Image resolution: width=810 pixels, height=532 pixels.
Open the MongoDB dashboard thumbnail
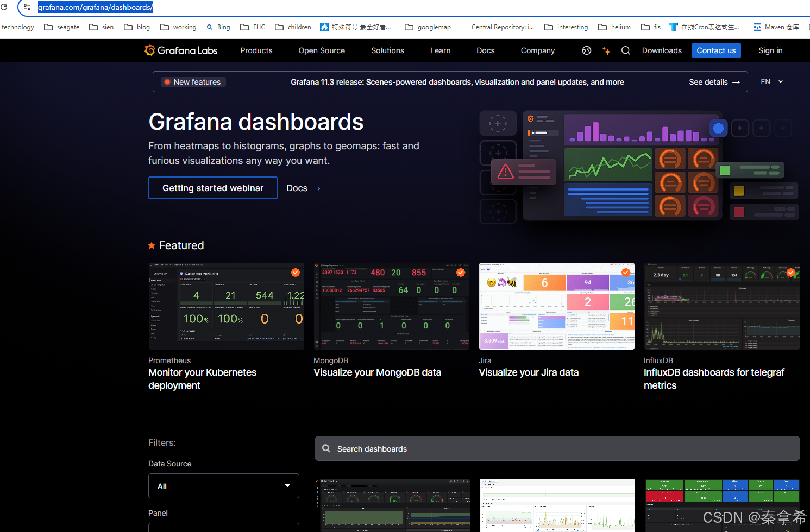pos(391,306)
